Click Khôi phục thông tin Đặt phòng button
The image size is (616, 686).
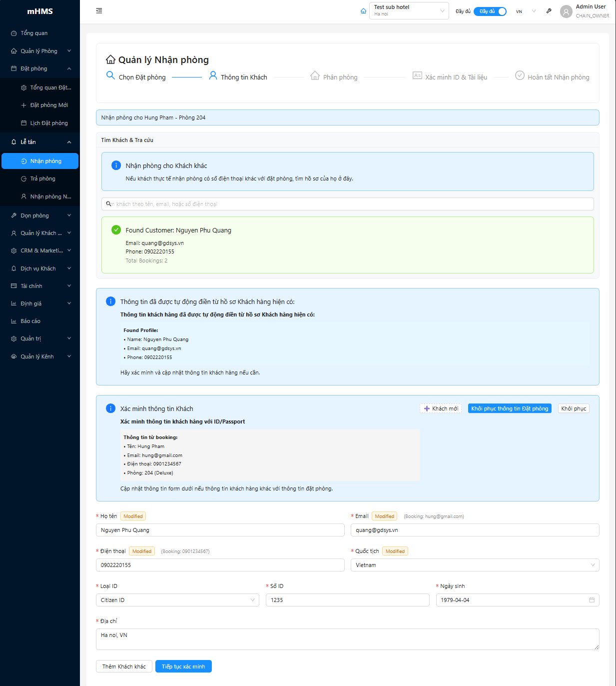510,408
